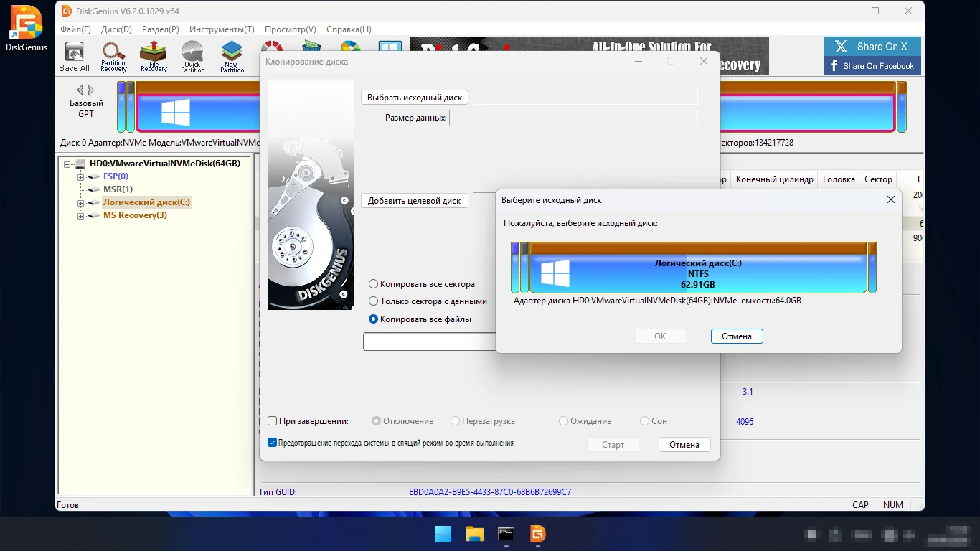Open the Инструменты(T) menu
The width and height of the screenshot is (980, 551).
[222, 29]
